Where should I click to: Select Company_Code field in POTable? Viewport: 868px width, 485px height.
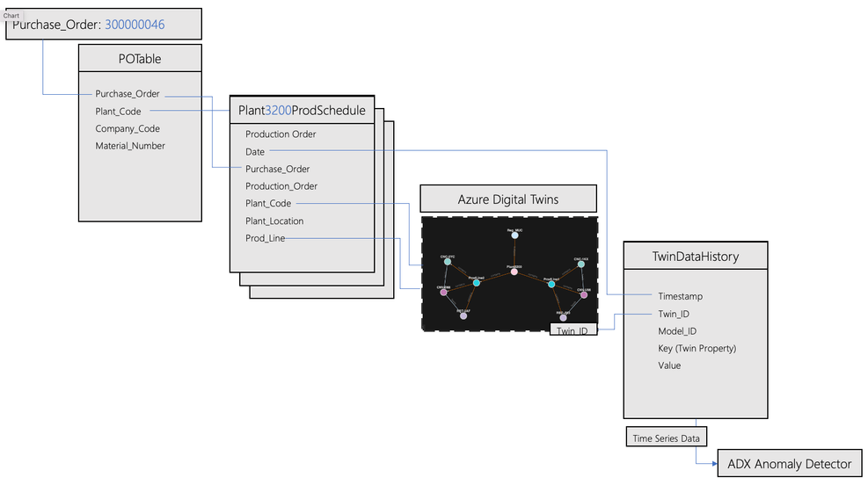[128, 129]
